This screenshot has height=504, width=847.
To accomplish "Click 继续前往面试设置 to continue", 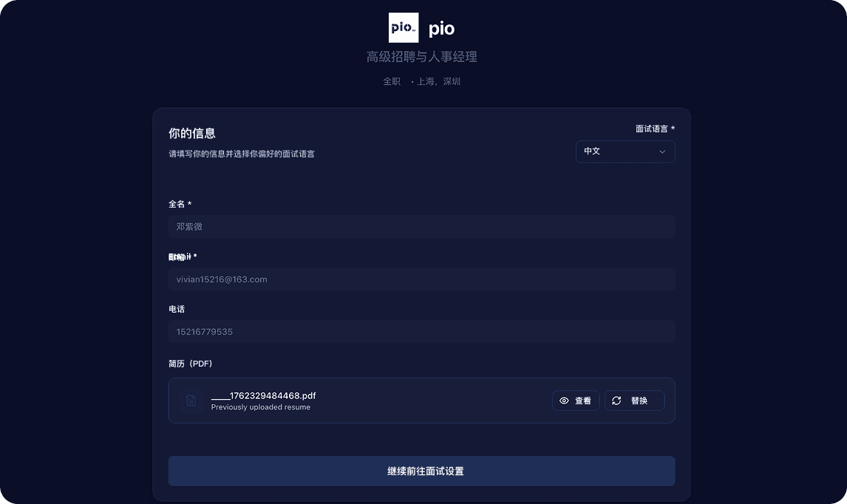I will click(x=421, y=471).
